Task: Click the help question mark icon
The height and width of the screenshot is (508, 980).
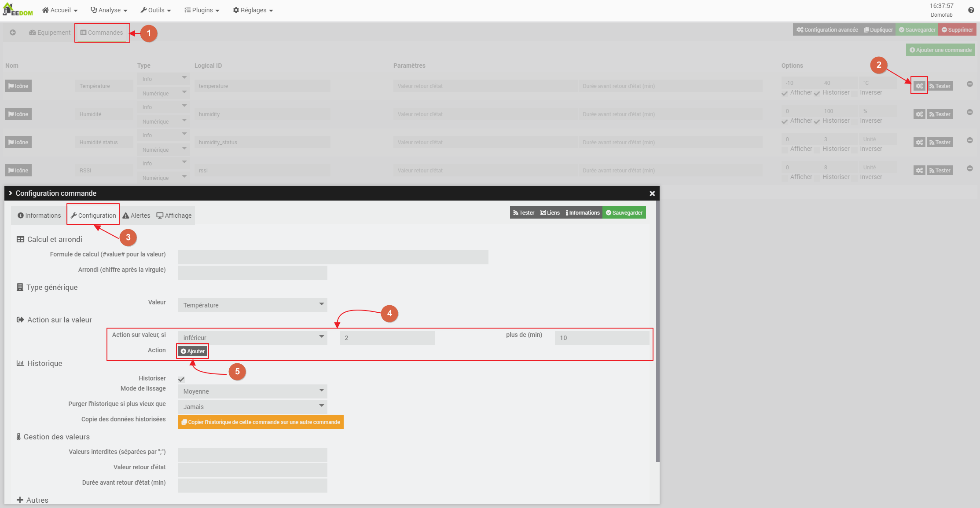Action: click(x=971, y=10)
